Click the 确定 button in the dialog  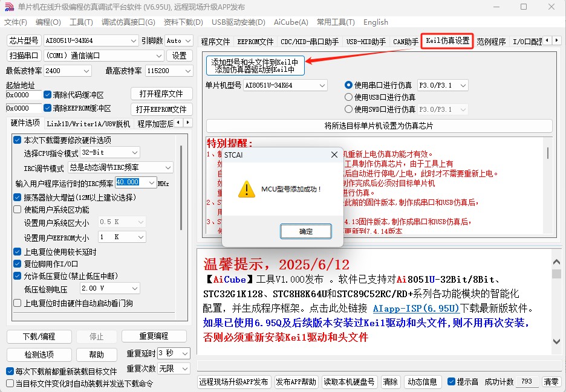click(x=306, y=231)
